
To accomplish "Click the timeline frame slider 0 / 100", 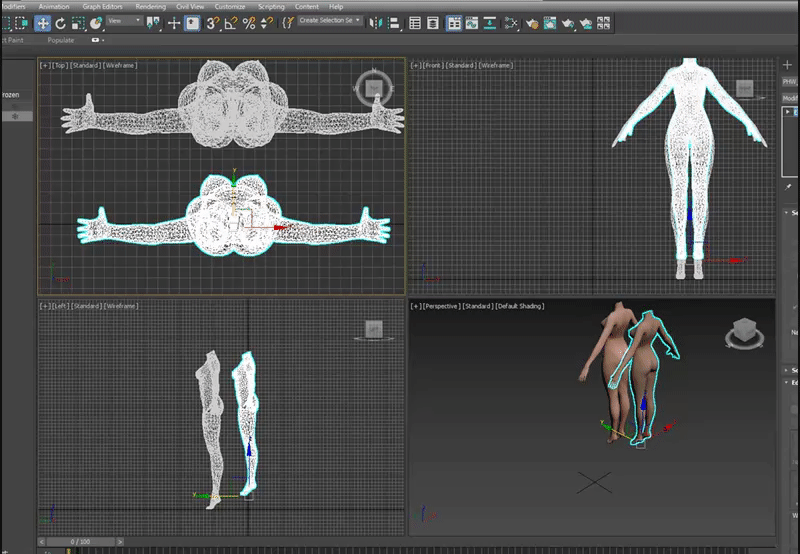I will 82,541.
